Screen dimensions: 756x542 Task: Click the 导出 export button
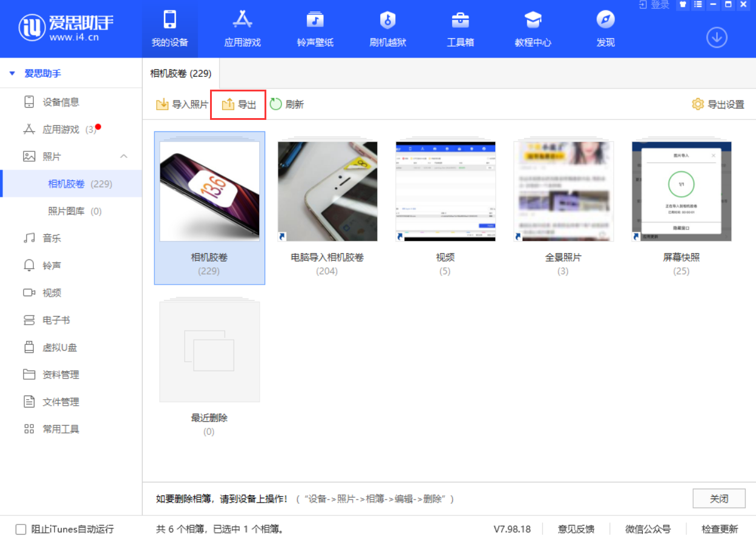pyautogui.click(x=238, y=104)
